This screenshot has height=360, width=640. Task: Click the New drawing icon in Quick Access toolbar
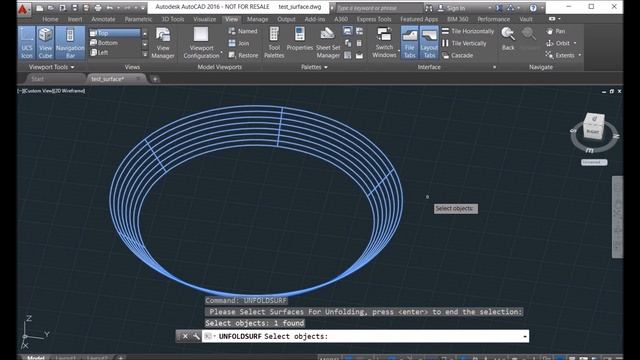pos(40,8)
